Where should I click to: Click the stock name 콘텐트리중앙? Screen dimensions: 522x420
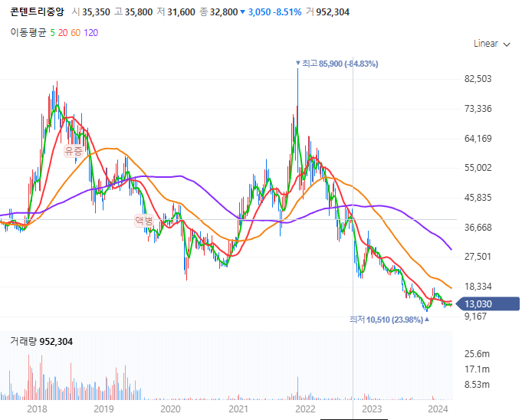(x=37, y=12)
